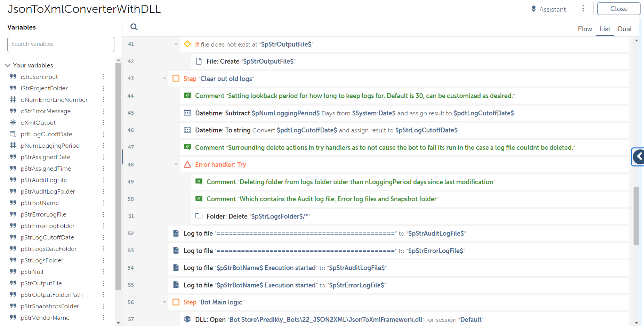This screenshot has height=326, width=644.
Task: Expand the blue side panel arrow handle
Action: 638,157
